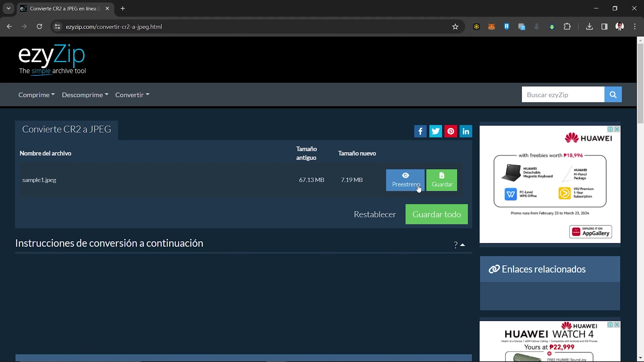Close the Huawei Watch 4 ad
The height and width of the screenshot is (362, 644).
coord(617,325)
